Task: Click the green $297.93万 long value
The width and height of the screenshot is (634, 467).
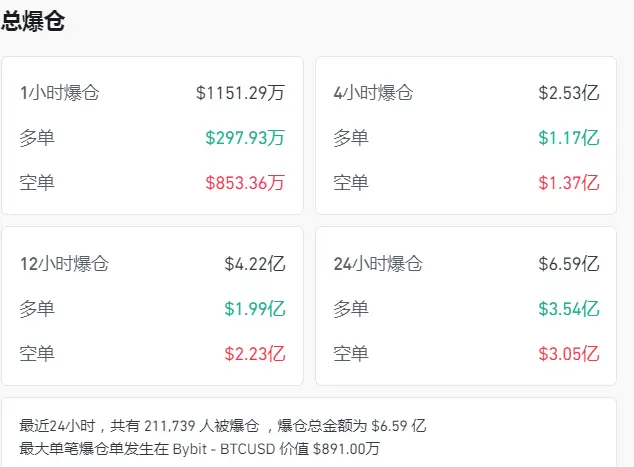Action: pos(245,138)
